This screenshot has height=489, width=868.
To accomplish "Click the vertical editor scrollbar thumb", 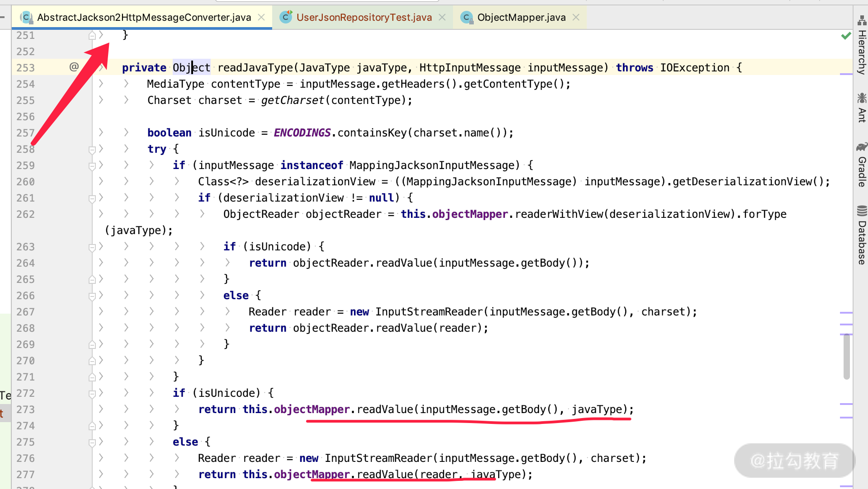I will [846, 357].
